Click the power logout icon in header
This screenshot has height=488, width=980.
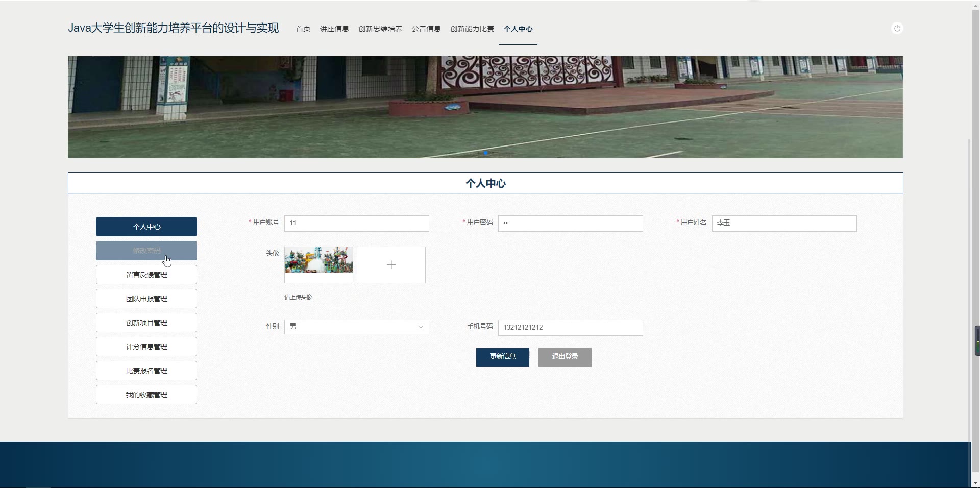(897, 29)
